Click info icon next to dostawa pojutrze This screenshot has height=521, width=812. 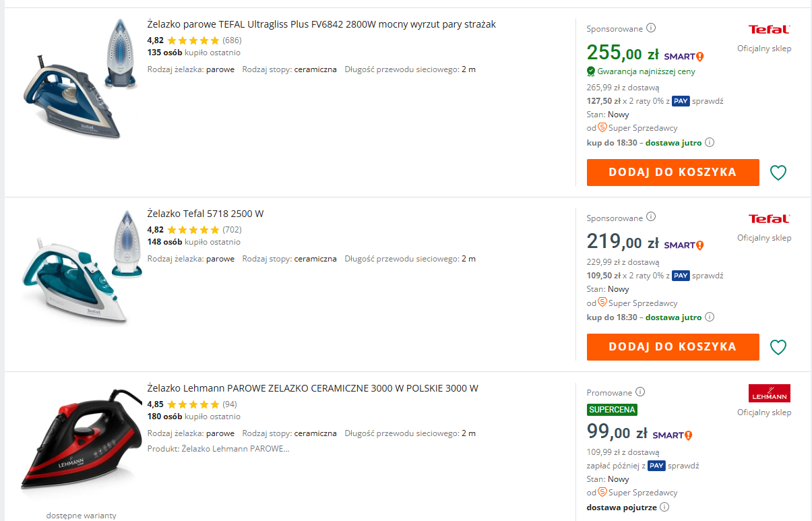(x=664, y=507)
